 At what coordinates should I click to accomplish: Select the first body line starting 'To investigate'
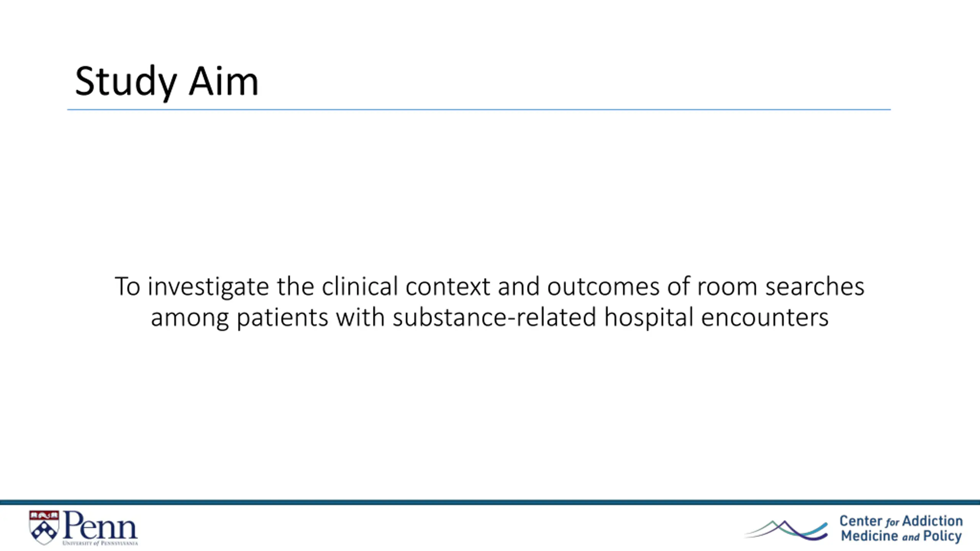tap(490, 287)
